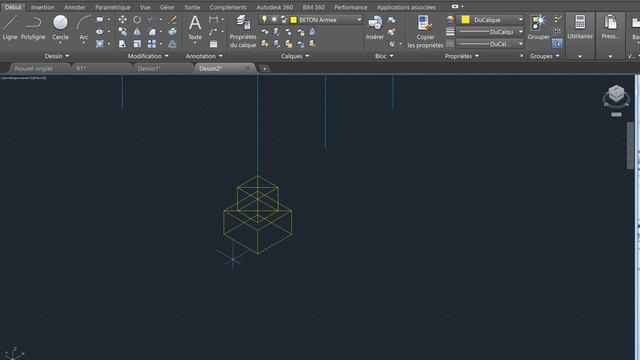Choose the Arc drawing tool
The image size is (640, 360).
tap(84, 27)
